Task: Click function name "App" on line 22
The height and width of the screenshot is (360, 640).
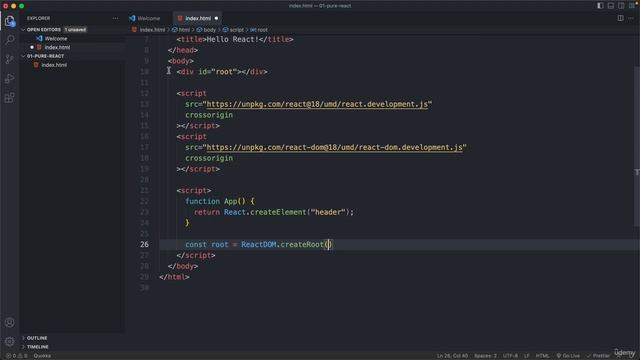Action: point(230,201)
